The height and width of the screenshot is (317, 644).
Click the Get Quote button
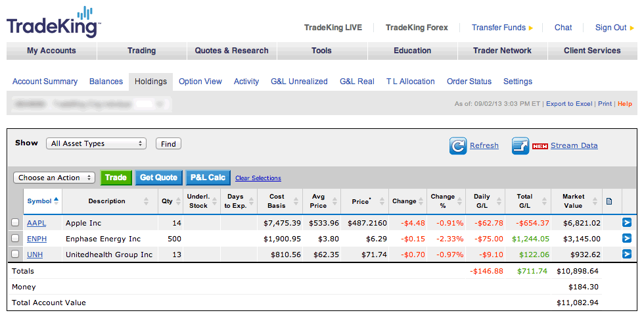(x=158, y=178)
